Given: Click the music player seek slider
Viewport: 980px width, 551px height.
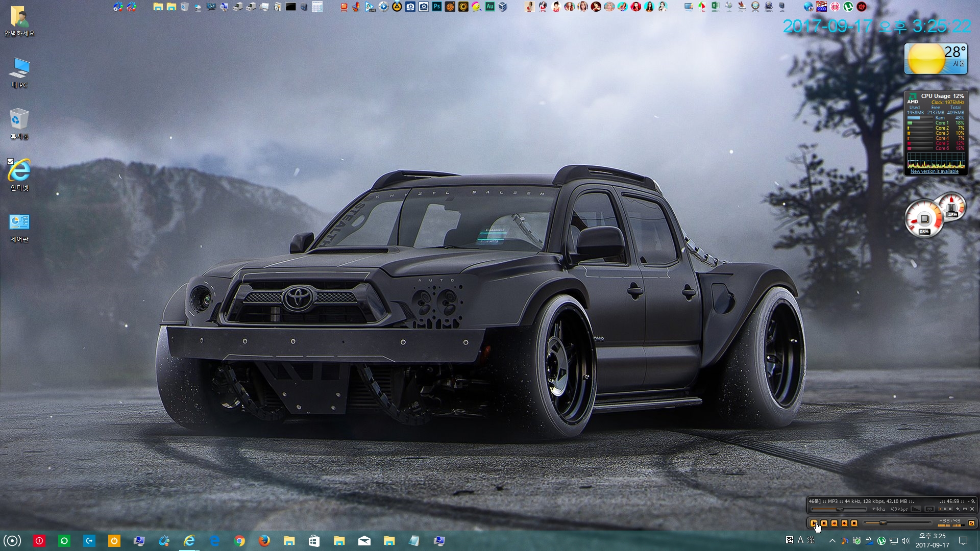Looking at the screenshot, I should click(x=898, y=523).
